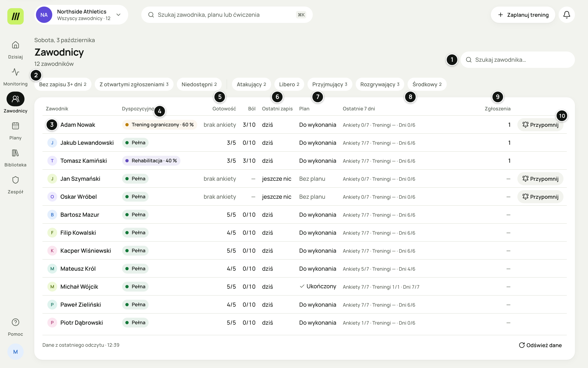
Task: Focus the global search field
Action: [227, 15]
